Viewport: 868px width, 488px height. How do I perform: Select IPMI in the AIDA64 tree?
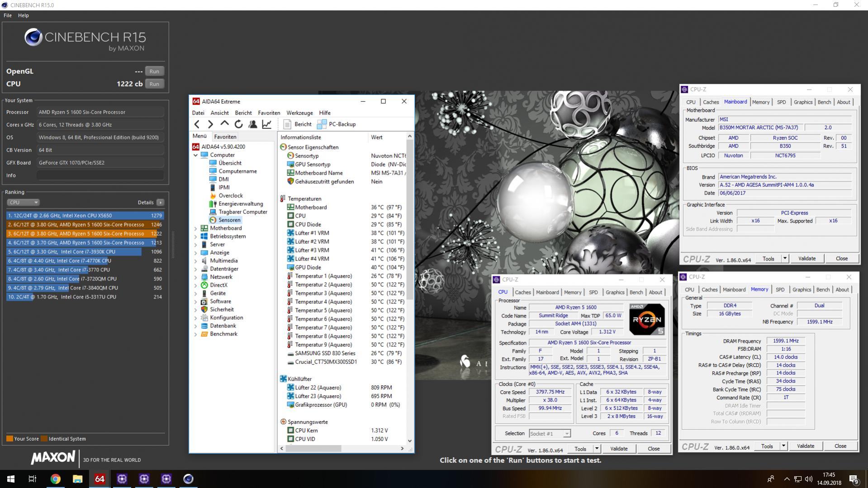pyautogui.click(x=224, y=188)
